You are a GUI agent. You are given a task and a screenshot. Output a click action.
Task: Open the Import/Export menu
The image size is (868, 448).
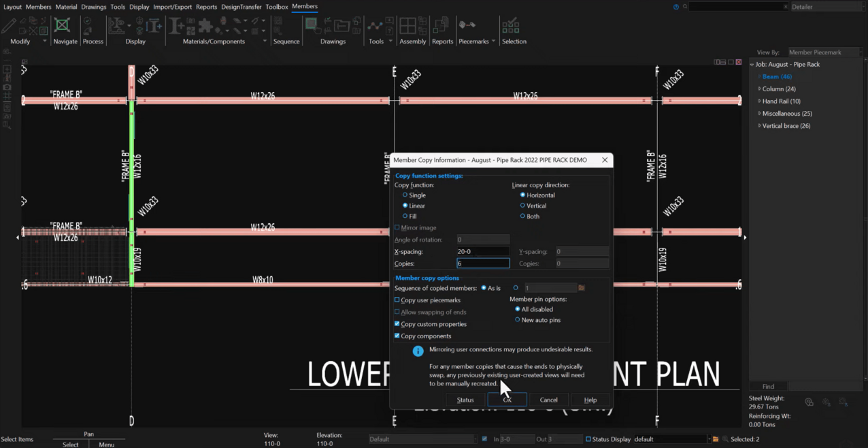[172, 7]
